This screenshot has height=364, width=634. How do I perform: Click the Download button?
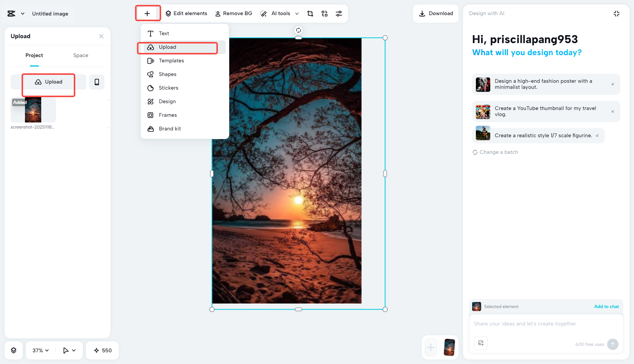(x=435, y=13)
